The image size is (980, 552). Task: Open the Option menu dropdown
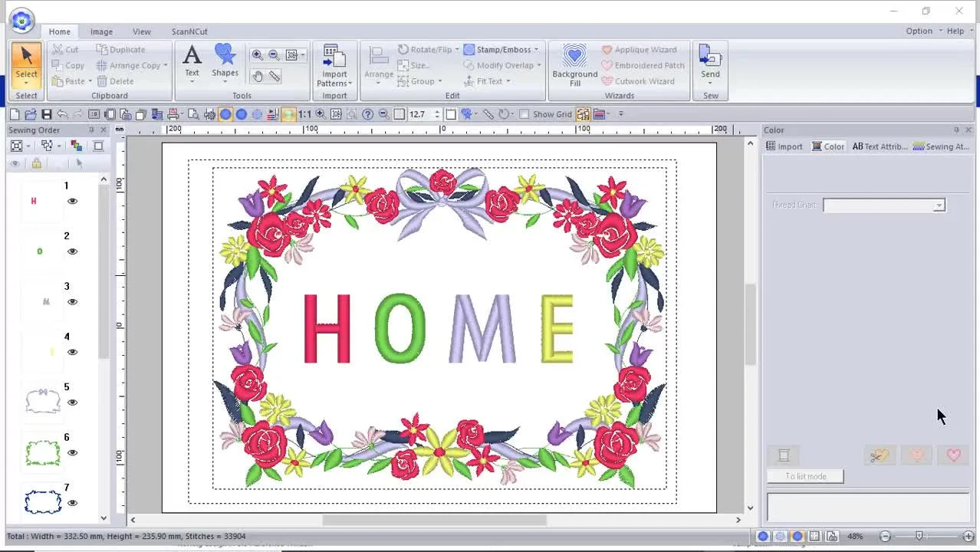click(x=923, y=31)
